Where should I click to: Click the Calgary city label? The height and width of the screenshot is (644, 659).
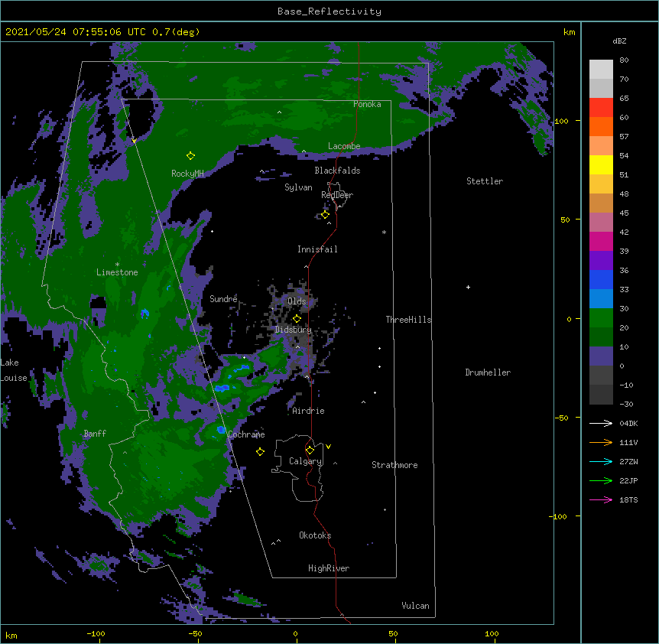tap(305, 461)
